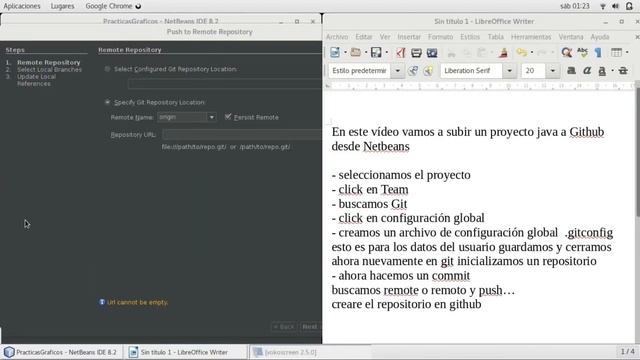
Task: Click the Clone formatting paintbrush icon
Action: [504, 52]
